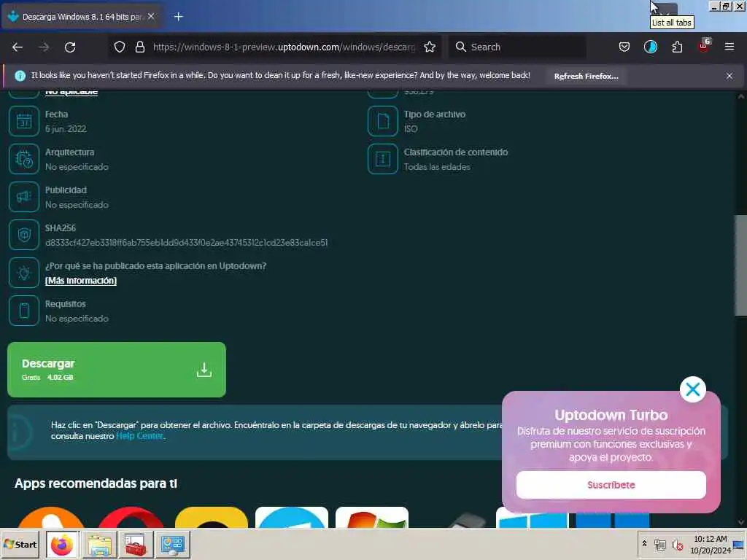Click the info icon in notification bar
The height and width of the screenshot is (560, 747).
[20, 76]
